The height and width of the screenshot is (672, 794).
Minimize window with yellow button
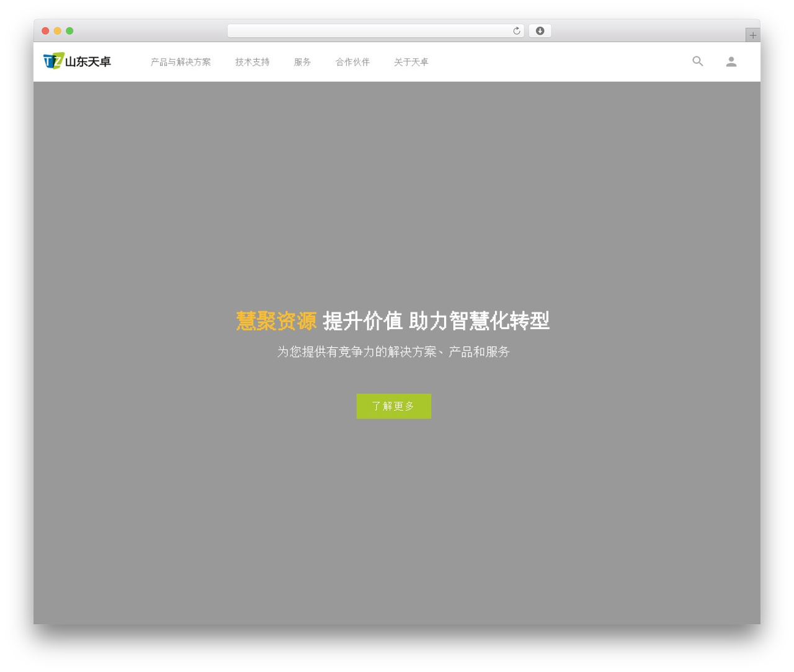coord(58,31)
